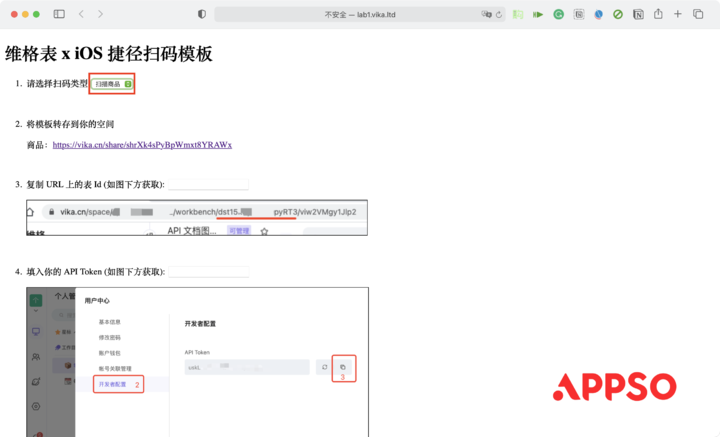Click the workbench URL example screenshot
The height and width of the screenshot is (437, 720).
[x=197, y=218]
